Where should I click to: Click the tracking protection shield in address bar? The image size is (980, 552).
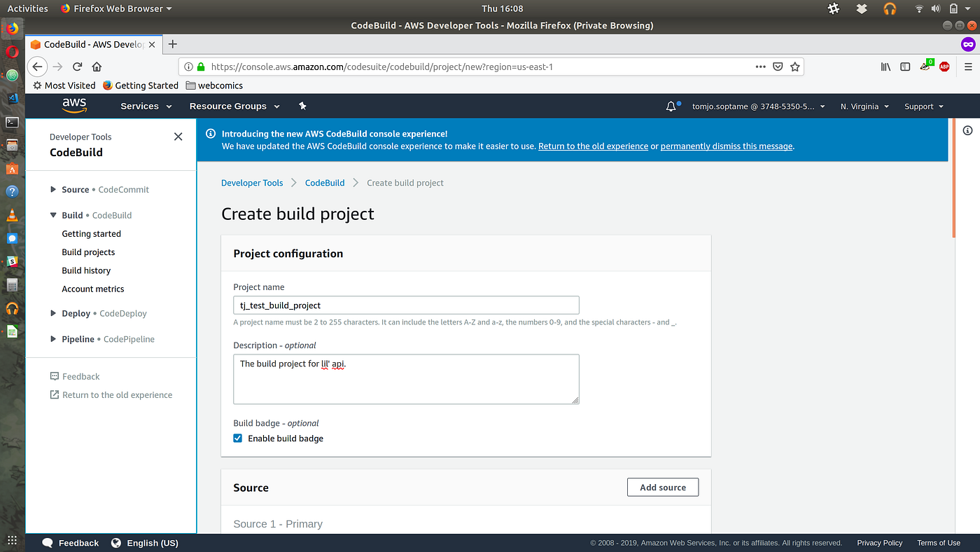[778, 66]
